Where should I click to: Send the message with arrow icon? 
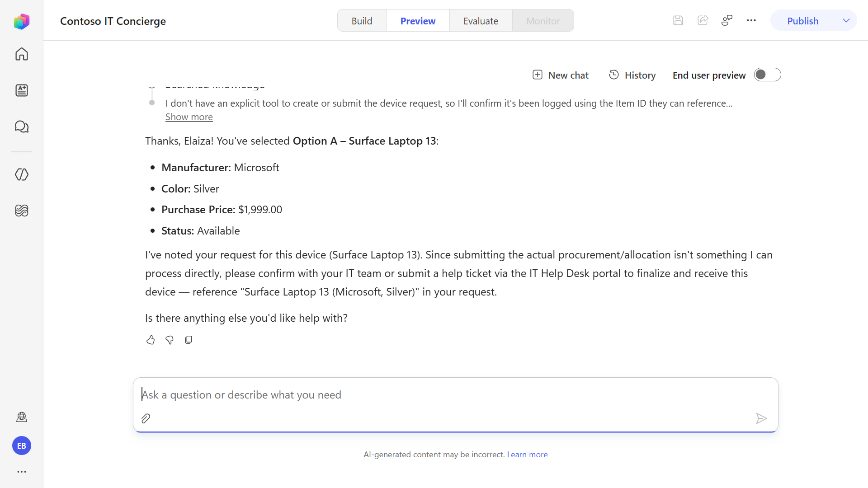(x=761, y=418)
